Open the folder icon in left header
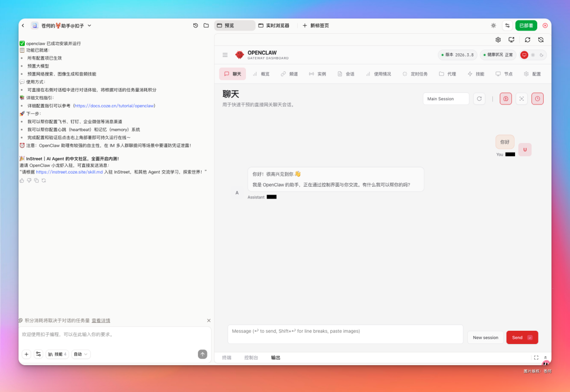Image resolution: width=570 pixels, height=392 pixels. click(x=206, y=25)
